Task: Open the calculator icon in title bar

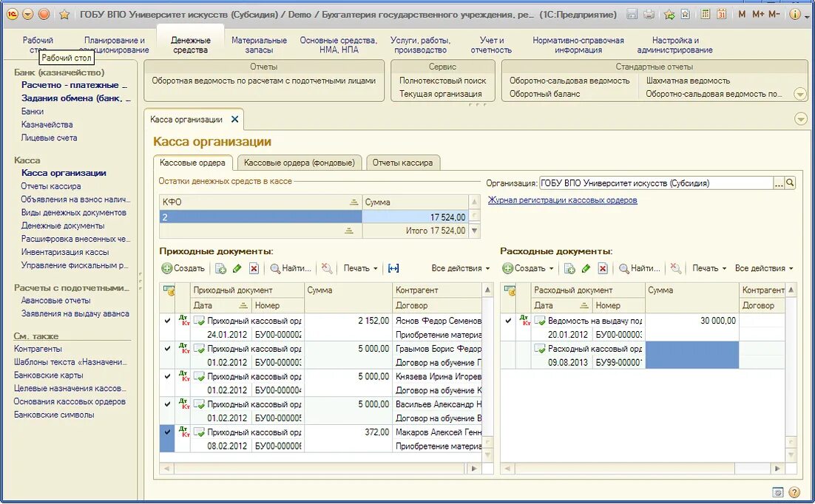Action: 706,15
